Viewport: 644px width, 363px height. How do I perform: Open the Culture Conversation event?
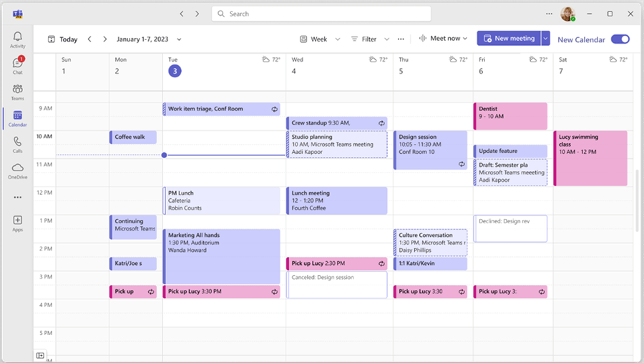pyautogui.click(x=431, y=243)
